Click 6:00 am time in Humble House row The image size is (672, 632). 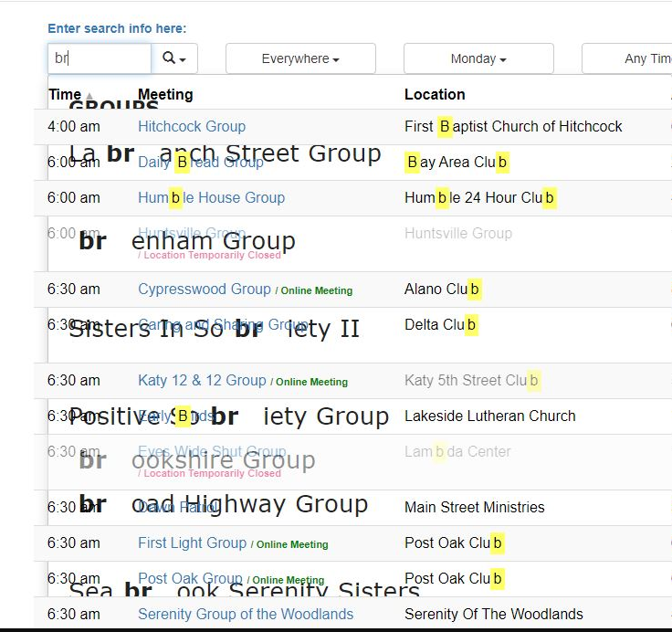click(x=74, y=197)
